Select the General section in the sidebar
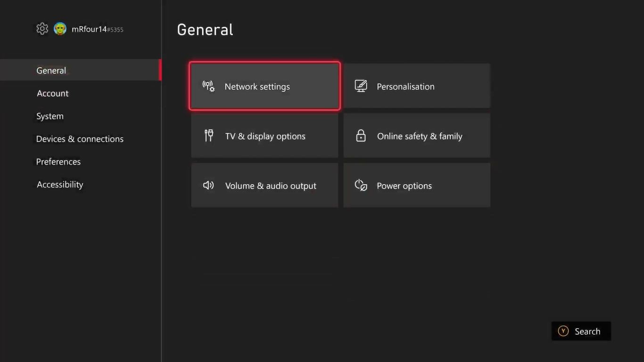Image resolution: width=644 pixels, height=362 pixels. point(51,70)
